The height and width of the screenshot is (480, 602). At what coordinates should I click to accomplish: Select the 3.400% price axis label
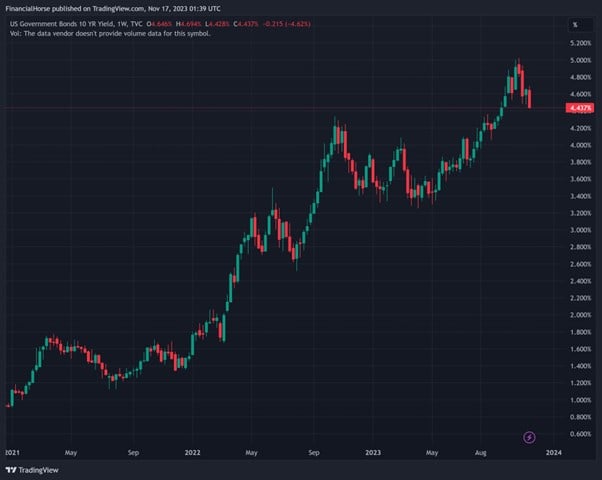[580, 196]
